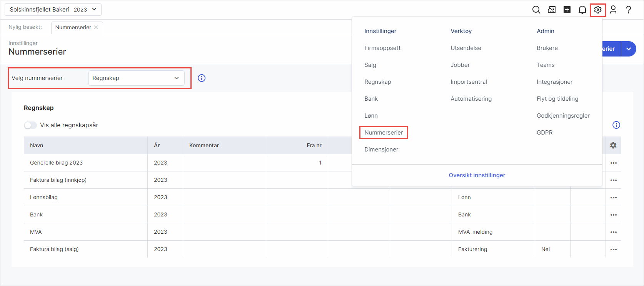644x286 pixels.
Task: Open three-dot menu for Lønnsbilag row
Action: pos(613,198)
